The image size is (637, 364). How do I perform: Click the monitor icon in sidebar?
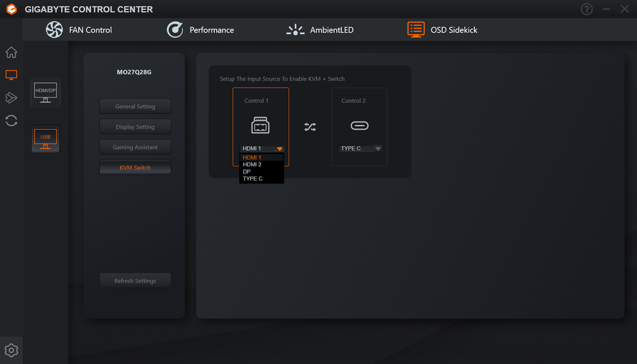pos(12,75)
